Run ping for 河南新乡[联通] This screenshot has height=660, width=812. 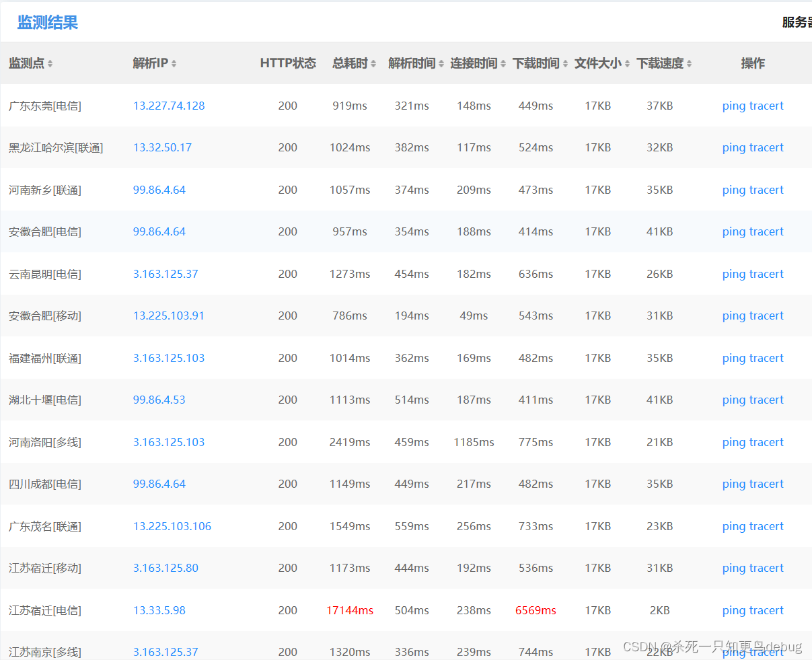(734, 190)
